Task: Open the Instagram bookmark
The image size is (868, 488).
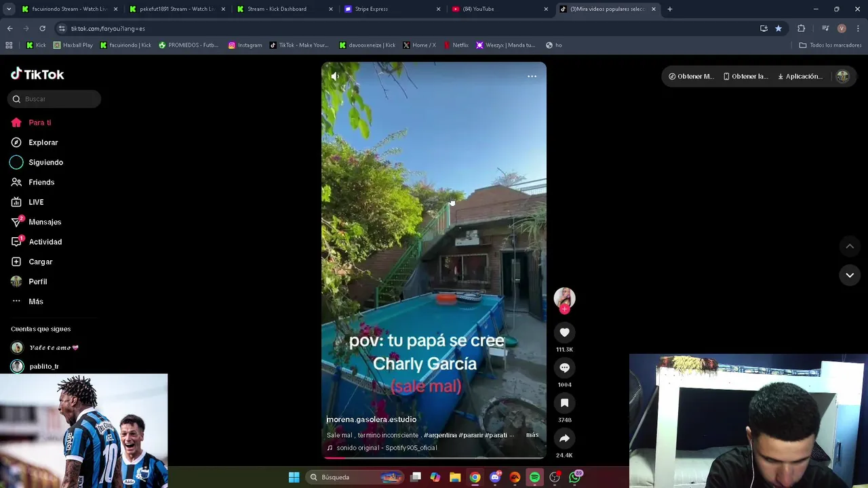Action: [245, 45]
